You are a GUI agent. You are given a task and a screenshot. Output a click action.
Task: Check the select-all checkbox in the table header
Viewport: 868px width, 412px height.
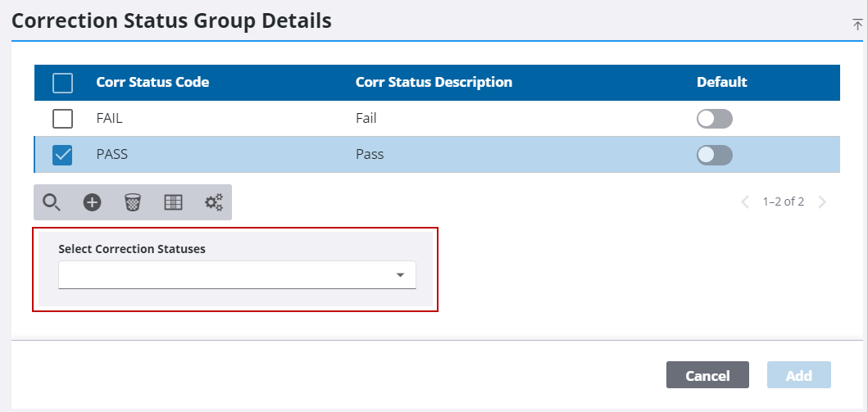click(x=62, y=83)
